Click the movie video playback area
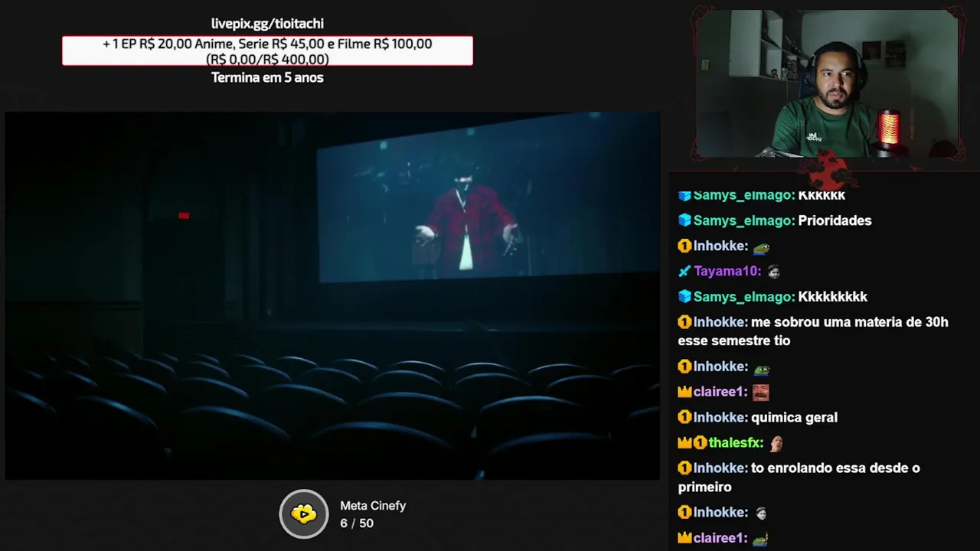This screenshot has width=980, height=551. point(332,296)
